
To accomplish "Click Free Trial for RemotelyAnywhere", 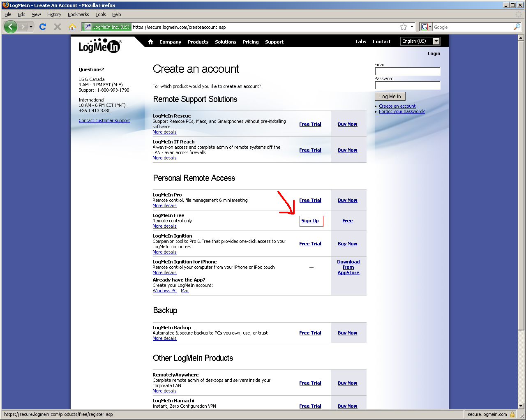I will 310,383.
